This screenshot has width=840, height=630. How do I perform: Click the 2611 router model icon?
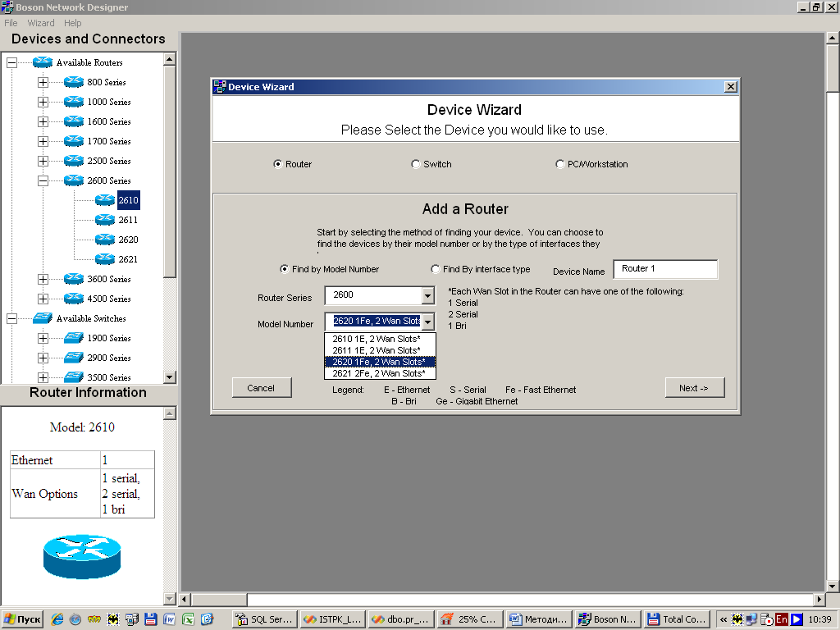coord(104,220)
